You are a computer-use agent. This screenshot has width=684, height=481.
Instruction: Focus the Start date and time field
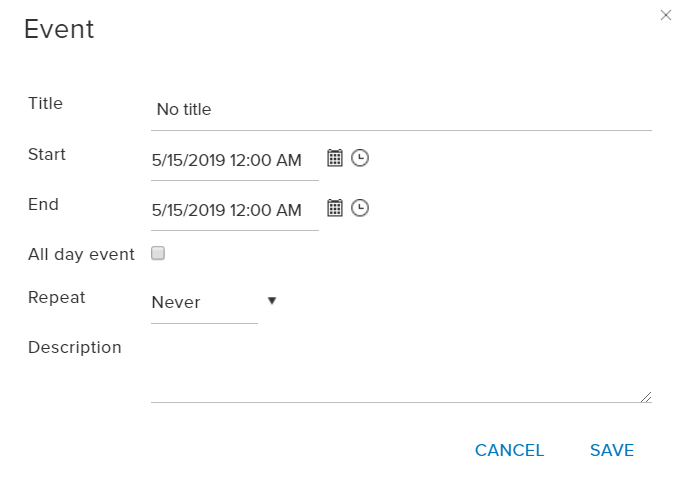point(227,160)
